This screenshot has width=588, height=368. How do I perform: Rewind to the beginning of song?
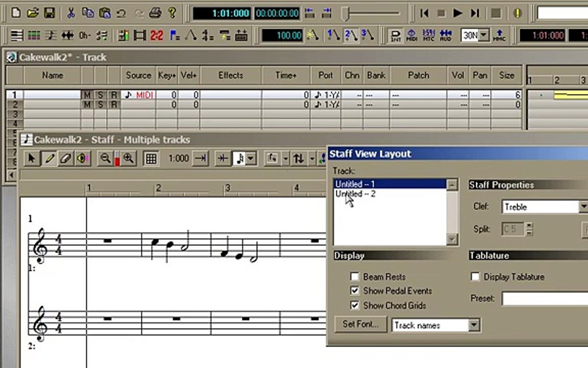[x=425, y=13]
